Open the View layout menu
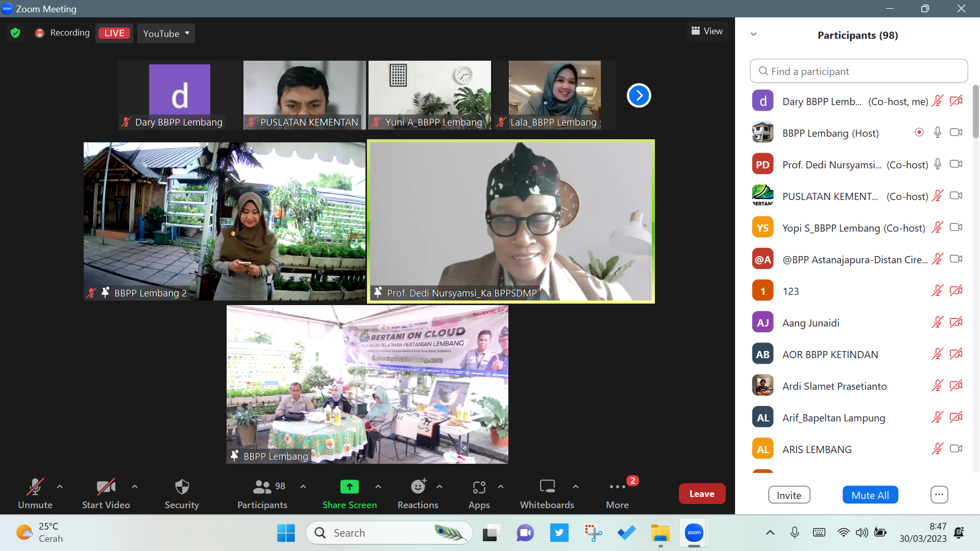980x551 pixels. click(x=707, y=31)
